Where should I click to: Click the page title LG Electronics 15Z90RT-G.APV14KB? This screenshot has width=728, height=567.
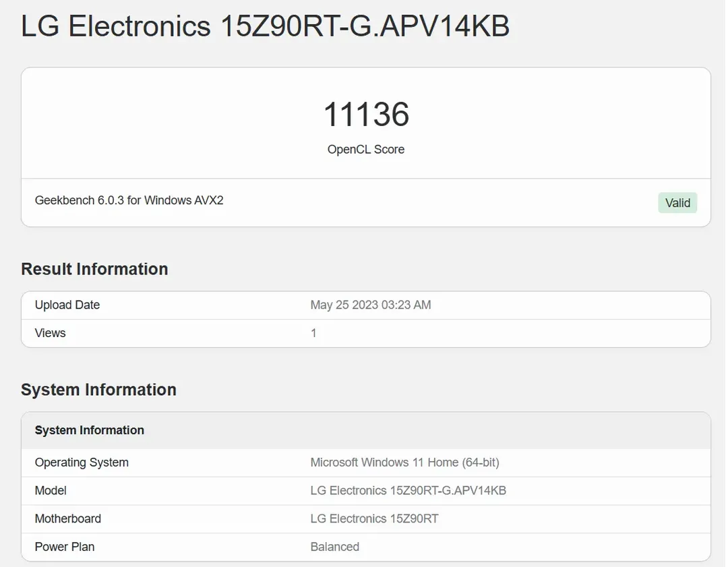pyautogui.click(x=265, y=27)
